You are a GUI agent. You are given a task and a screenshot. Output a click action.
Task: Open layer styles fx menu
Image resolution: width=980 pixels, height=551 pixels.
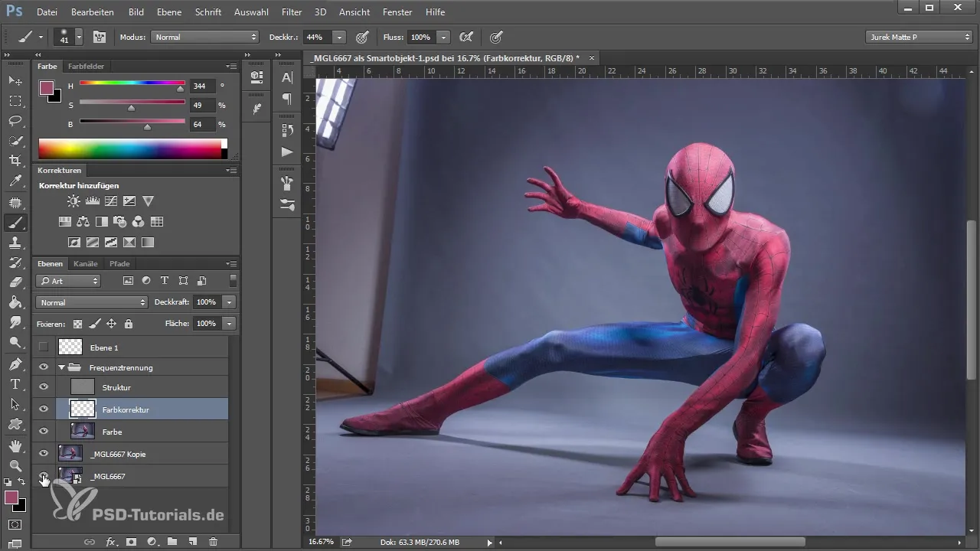click(x=111, y=542)
